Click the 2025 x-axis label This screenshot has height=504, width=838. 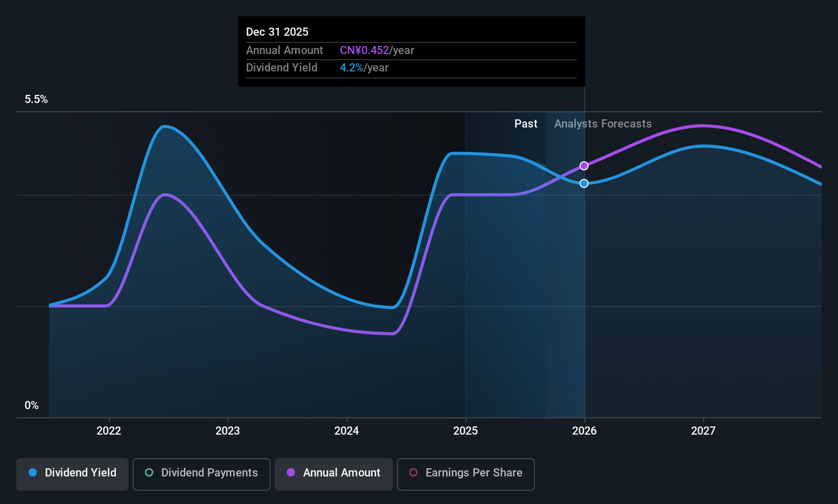(x=465, y=431)
